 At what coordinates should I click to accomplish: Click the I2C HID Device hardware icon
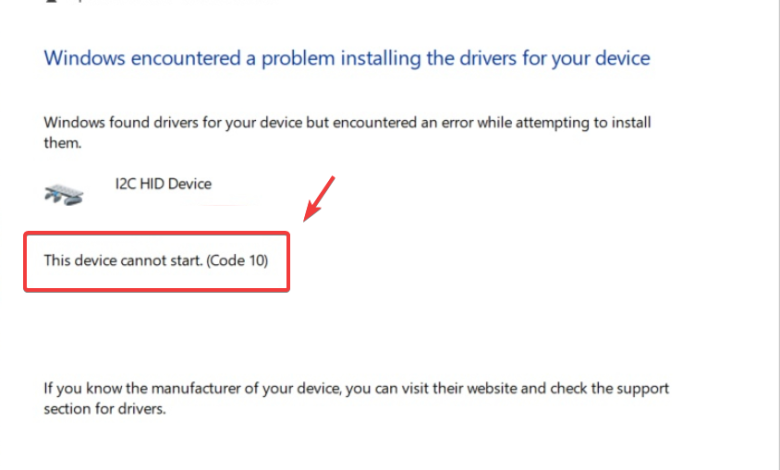[x=64, y=193]
